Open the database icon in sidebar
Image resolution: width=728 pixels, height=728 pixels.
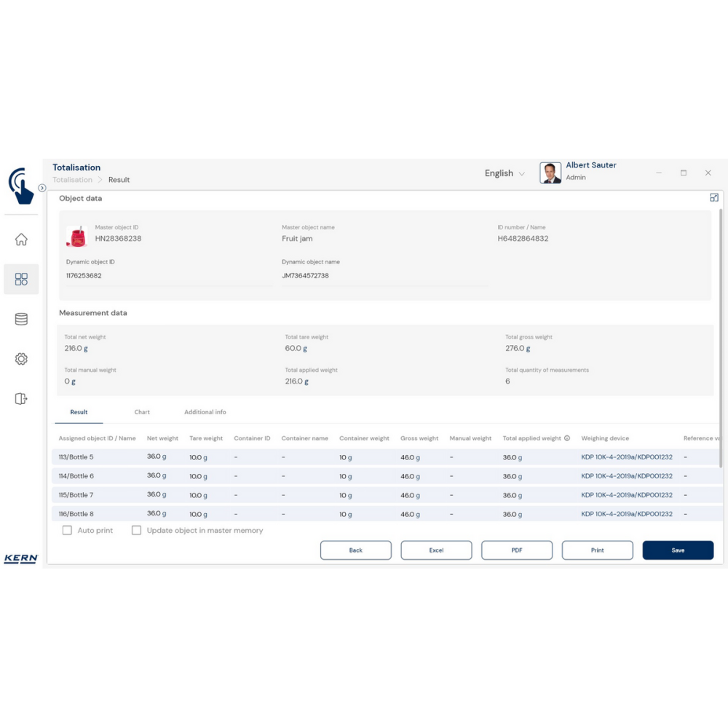click(21, 319)
